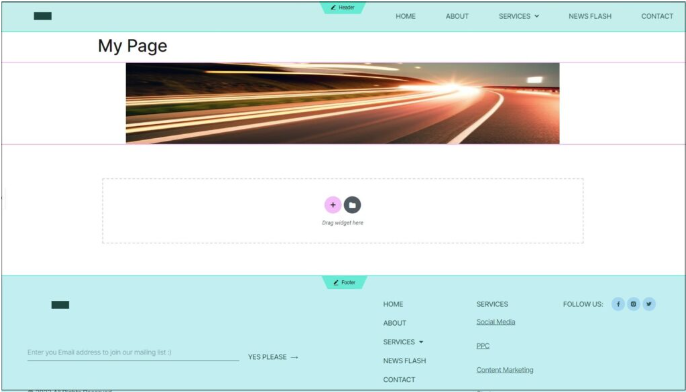
Task: Open NEWS FLASH in the header menu
Action: point(590,16)
